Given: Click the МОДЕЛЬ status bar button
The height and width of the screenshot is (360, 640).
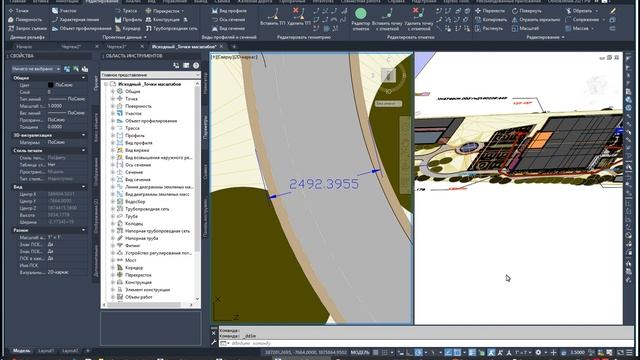Looking at the screenshot, I should click(x=360, y=352).
